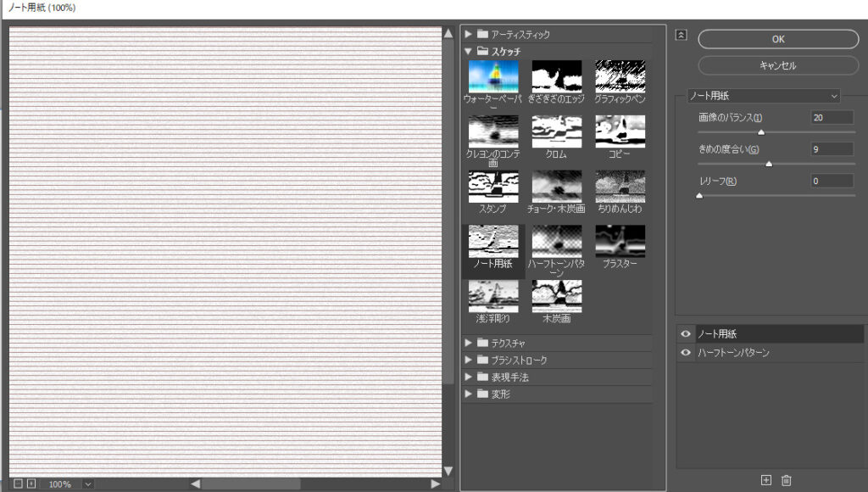Expand the アーティスティック filter folder
The width and height of the screenshot is (868, 492).
[468, 34]
